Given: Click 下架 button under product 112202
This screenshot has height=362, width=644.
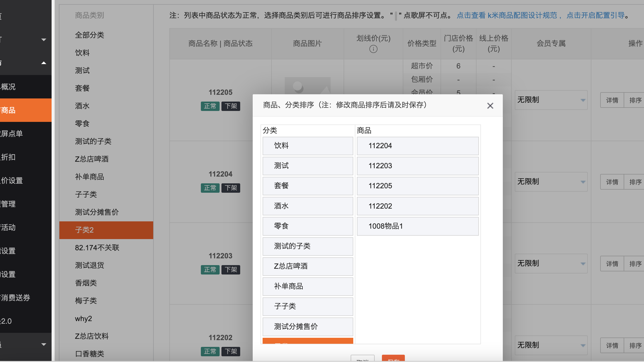Looking at the screenshot, I should [x=231, y=351].
